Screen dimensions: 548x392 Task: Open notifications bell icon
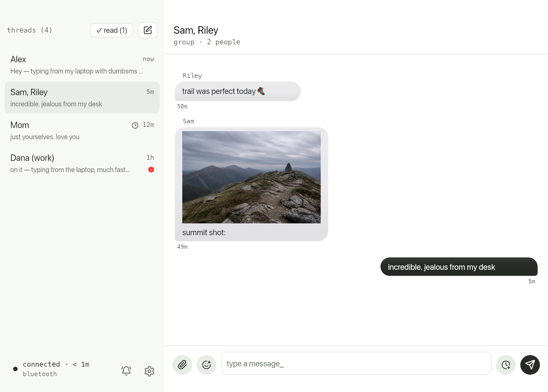click(x=126, y=371)
